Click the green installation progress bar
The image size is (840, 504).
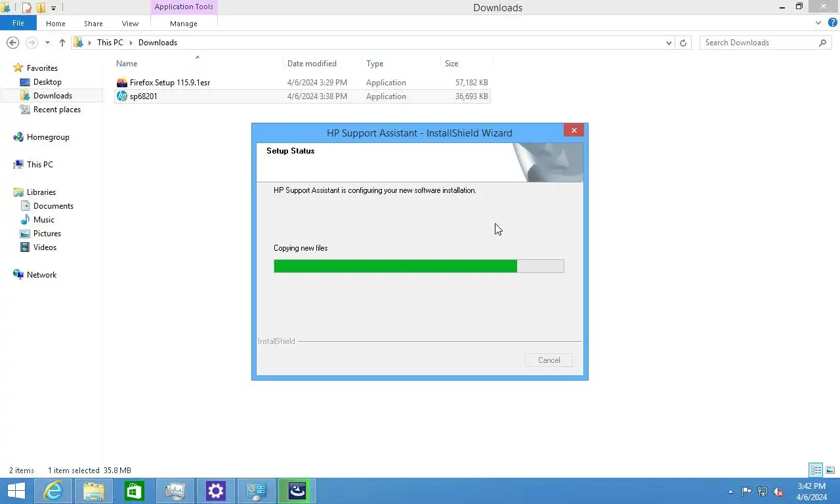tap(419, 266)
